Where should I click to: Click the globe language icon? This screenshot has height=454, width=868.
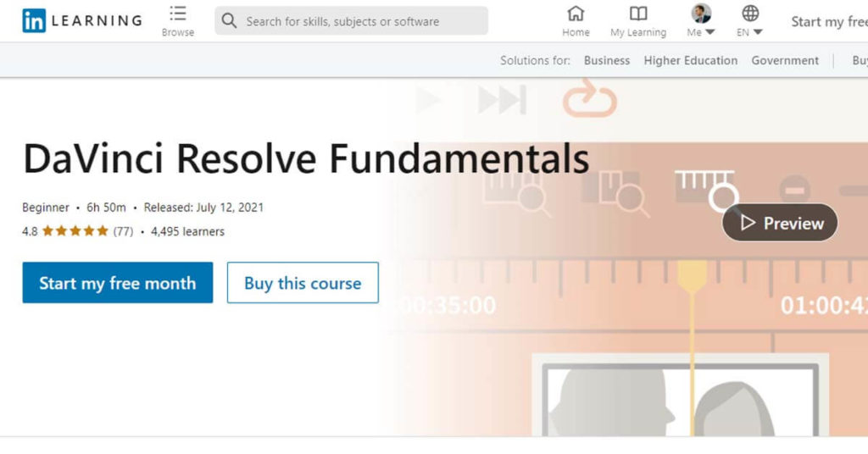750,13
